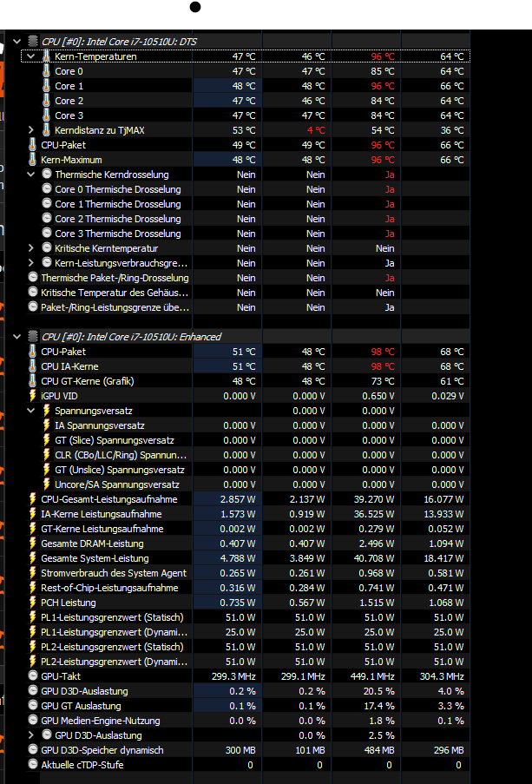Click the 2.496 W DRAM-Leistung maximum value
The height and width of the screenshot is (784, 532).
pos(376,544)
